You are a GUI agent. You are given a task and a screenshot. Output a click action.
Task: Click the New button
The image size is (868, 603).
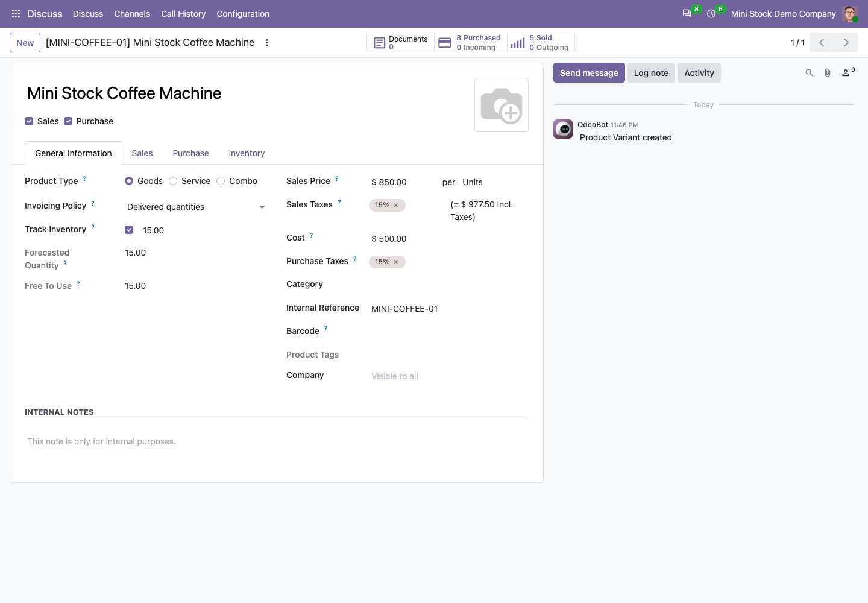click(x=25, y=43)
